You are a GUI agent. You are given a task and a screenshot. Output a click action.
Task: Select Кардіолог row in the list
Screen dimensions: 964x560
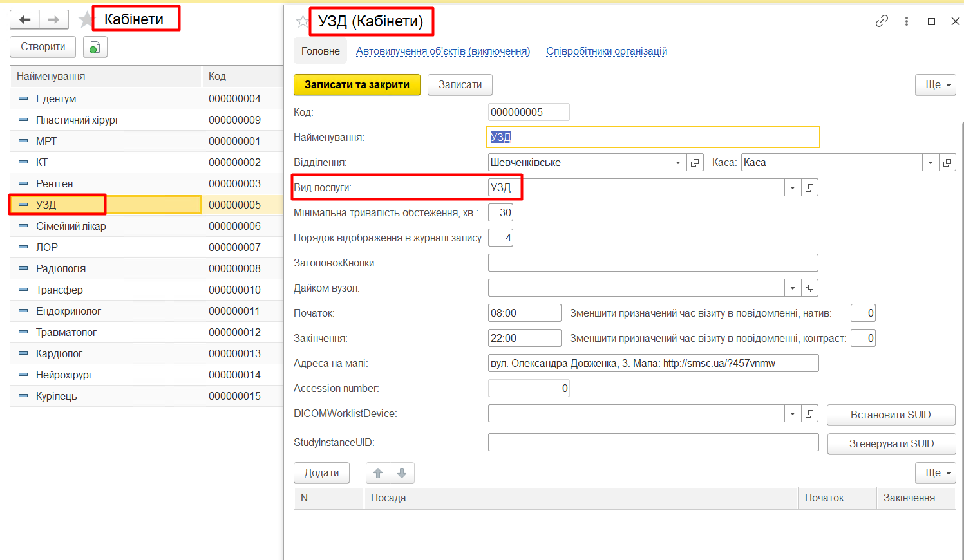coord(59,353)
